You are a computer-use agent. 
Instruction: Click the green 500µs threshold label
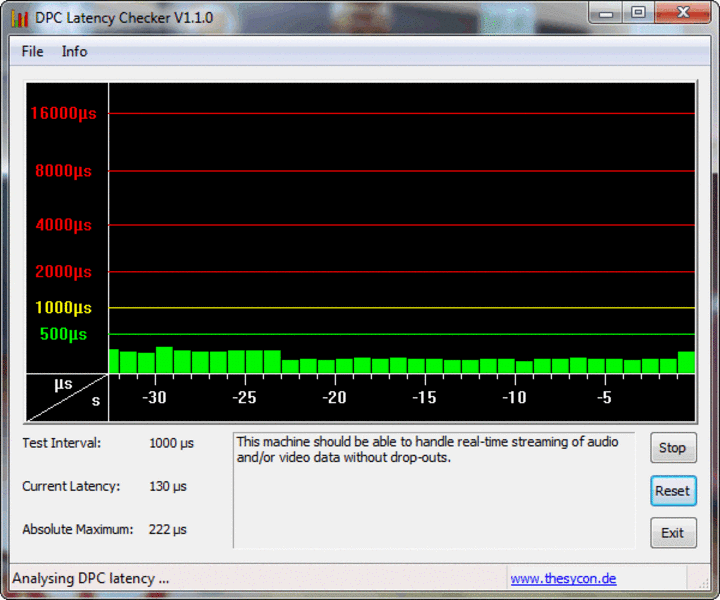63,334
